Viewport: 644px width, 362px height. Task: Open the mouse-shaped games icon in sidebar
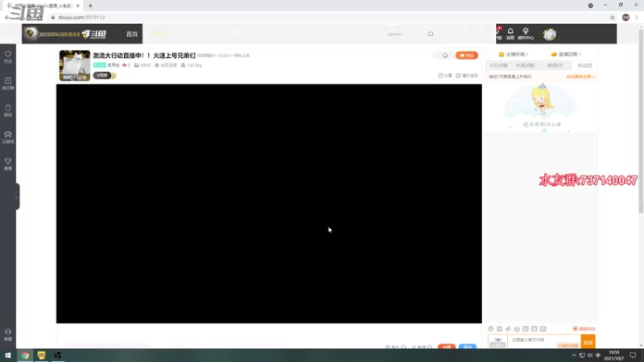tap(8, 110)
